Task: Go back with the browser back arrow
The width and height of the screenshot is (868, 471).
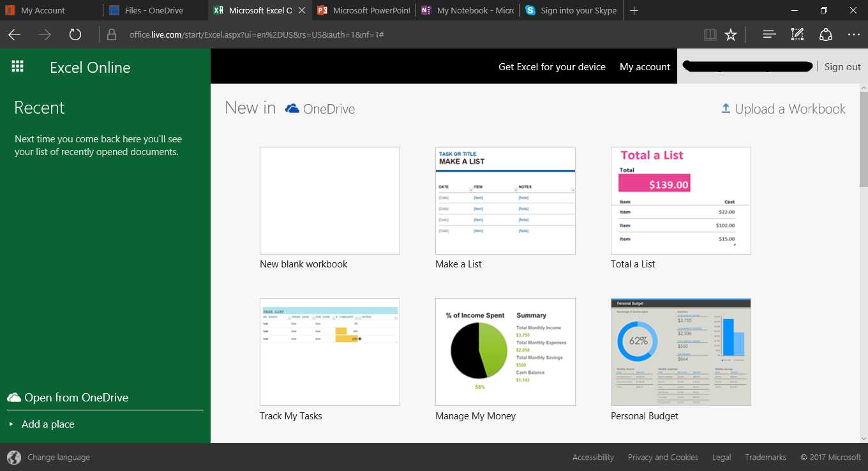Action: 15,34
